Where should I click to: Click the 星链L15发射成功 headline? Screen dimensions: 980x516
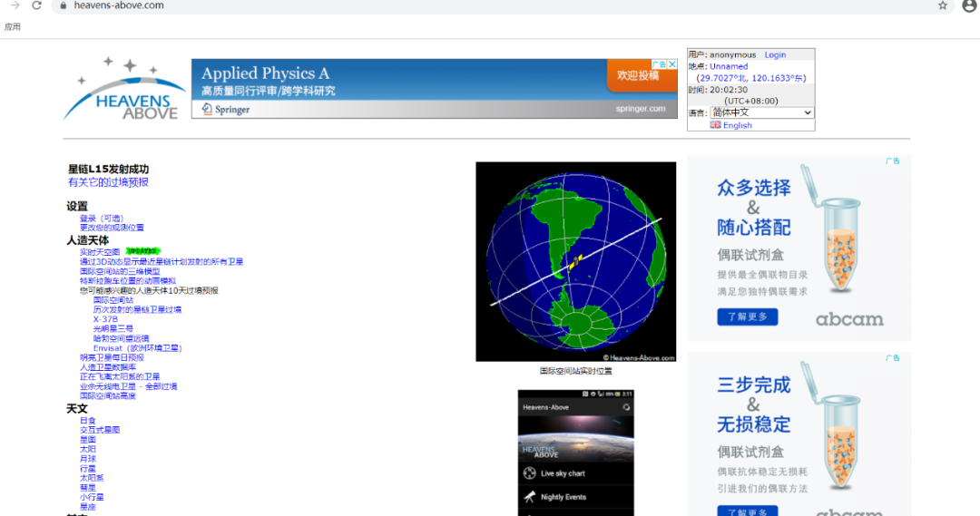pyautogui.click(x=108, y=170)
